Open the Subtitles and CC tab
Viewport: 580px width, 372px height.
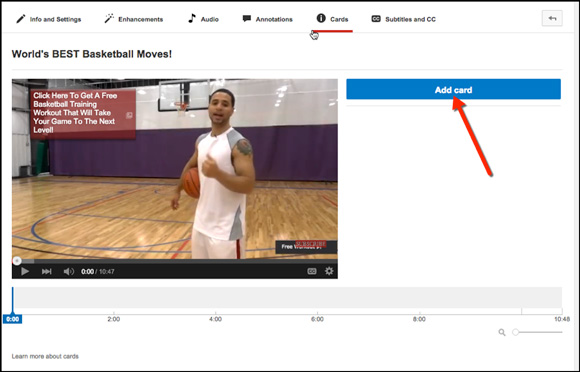coord(404,19)
